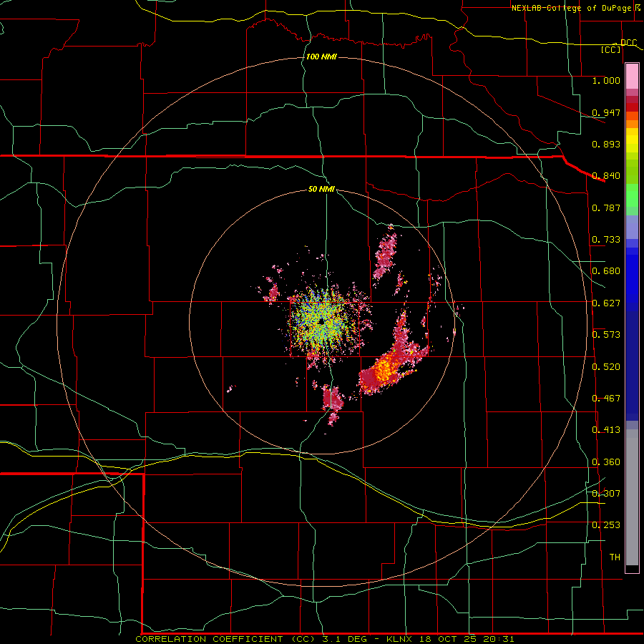Click the large orange-yellow echo southeast of the radar
The width and height of the screenshot is (644, 644).
(385, 367)
